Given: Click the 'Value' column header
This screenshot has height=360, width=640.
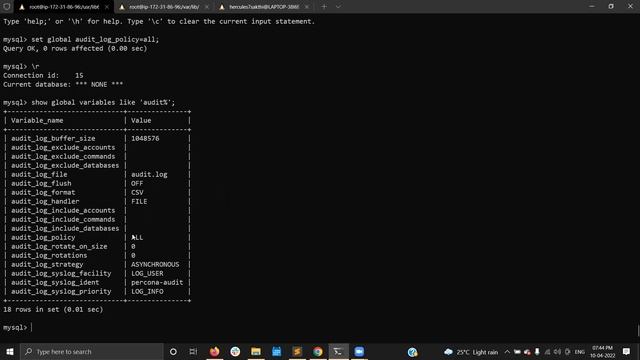Looking at the screenshot, I should [x=141, y=120].
